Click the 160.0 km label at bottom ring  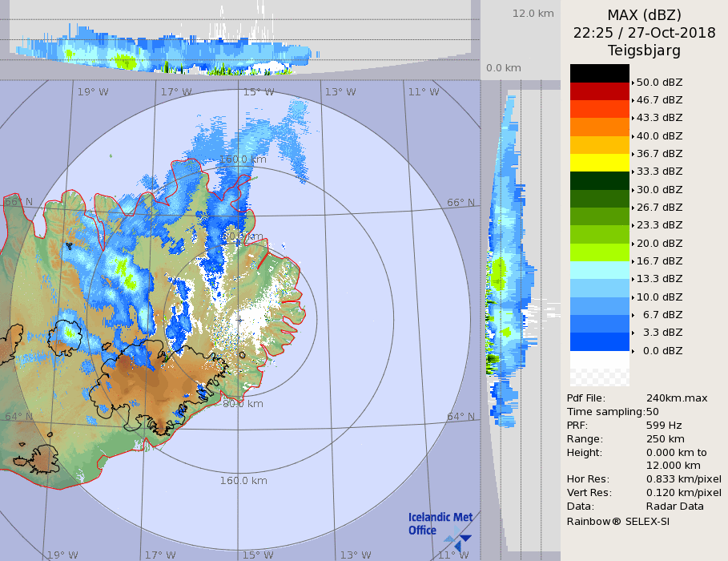(243, 481)
